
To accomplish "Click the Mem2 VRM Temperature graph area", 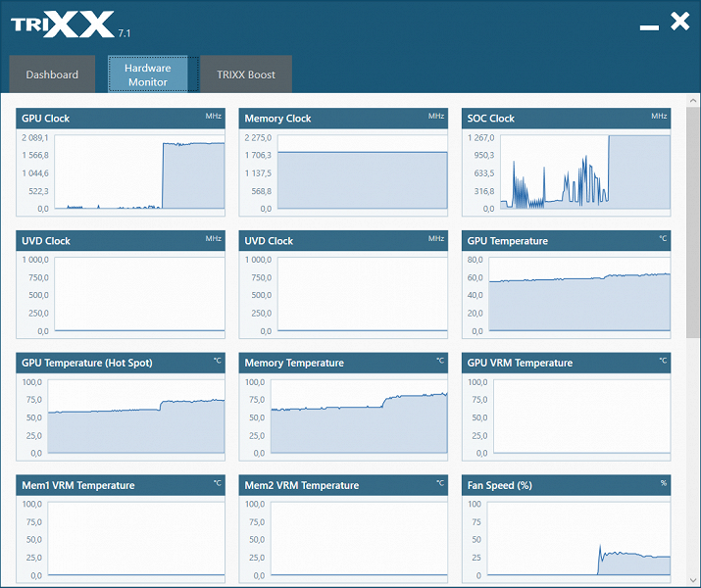I will point(359,538).
